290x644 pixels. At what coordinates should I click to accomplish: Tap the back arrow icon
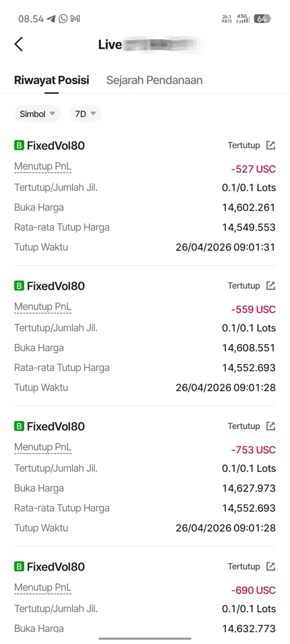point(19,44)
